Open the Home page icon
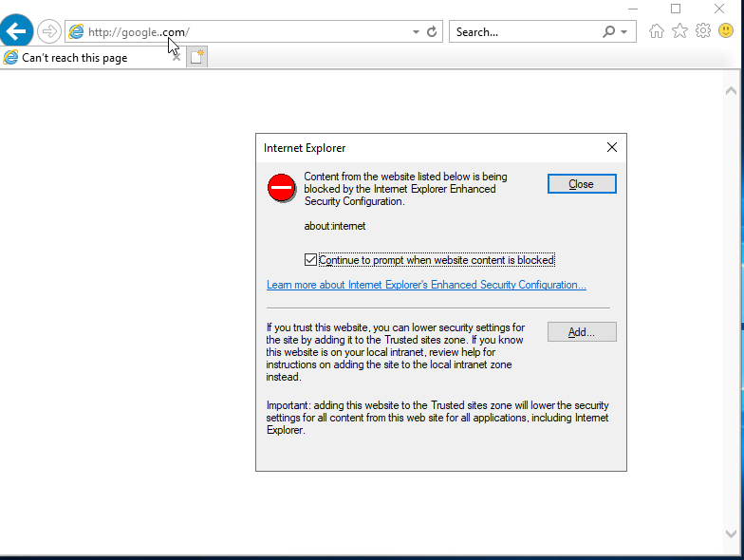 click(x=657, y=30)
